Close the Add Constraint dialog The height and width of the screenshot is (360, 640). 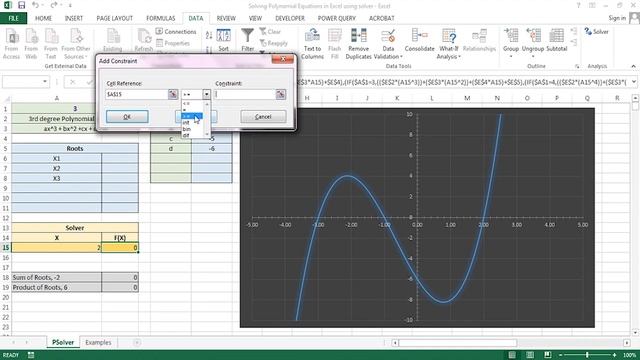pyautogui.click(x=283, y=59)
